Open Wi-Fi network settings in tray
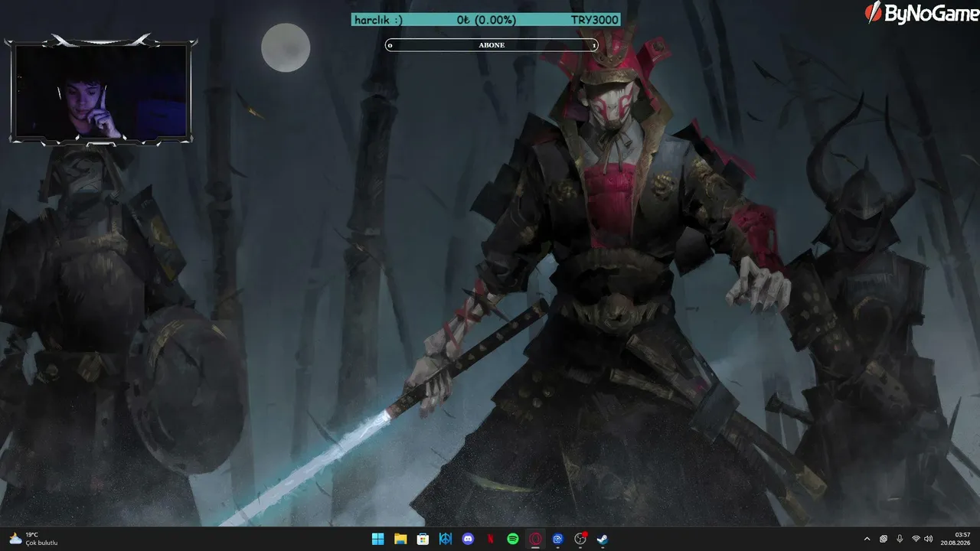This screenshot has width=980, height=551. 916,539
